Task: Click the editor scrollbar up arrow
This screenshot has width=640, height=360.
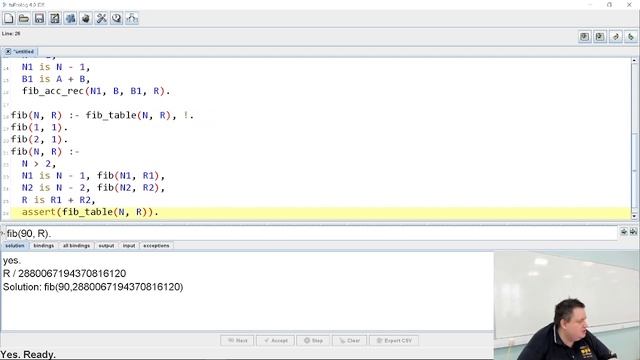Action: point(634,60)
